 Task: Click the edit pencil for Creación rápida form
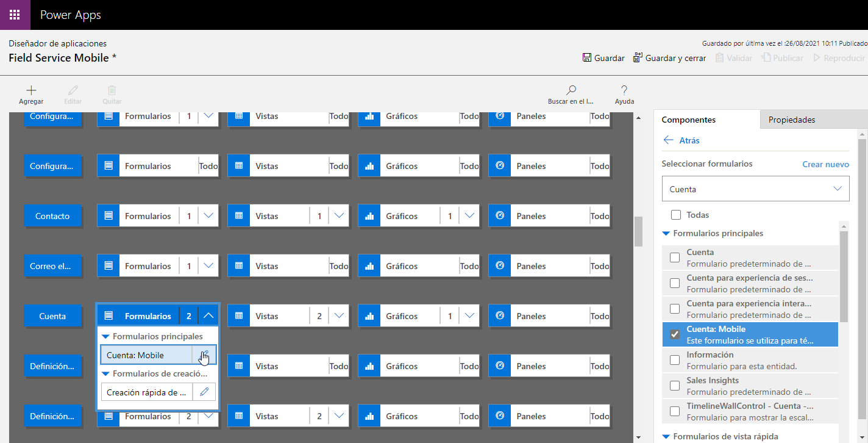(x=204, y=392)
